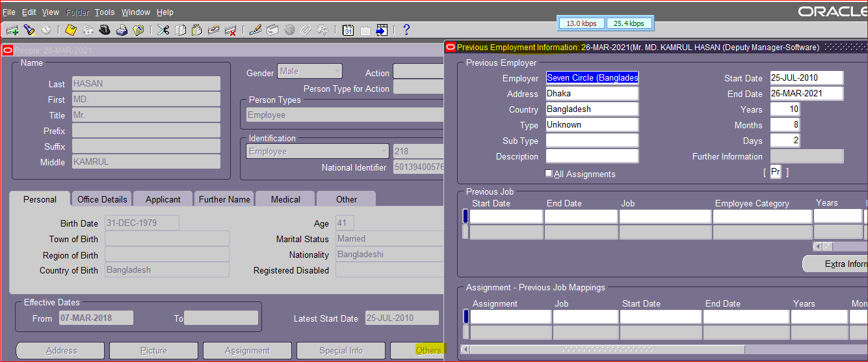868x362 pixels.
Task: Switch to the Further Name tab
Action: 224,199
